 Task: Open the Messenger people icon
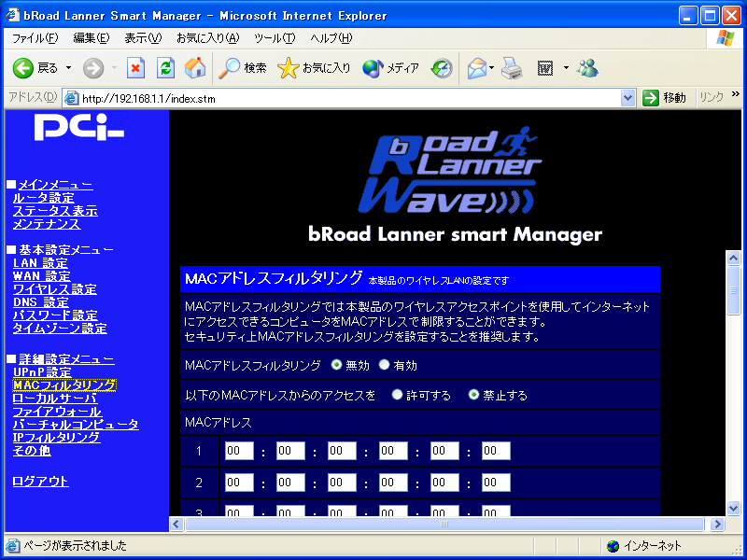(587, 68)
